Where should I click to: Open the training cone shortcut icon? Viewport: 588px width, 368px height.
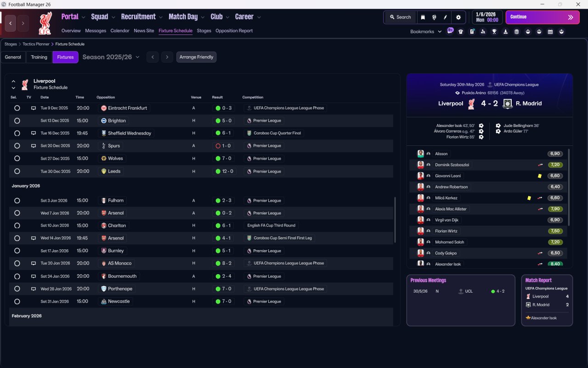click(505, 32)
